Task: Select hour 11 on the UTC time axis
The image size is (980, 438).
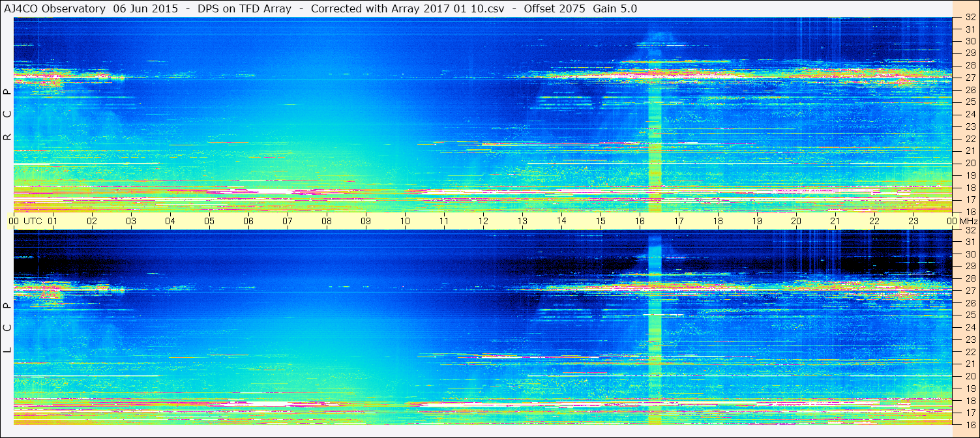Action: click(x=444, y=221)
